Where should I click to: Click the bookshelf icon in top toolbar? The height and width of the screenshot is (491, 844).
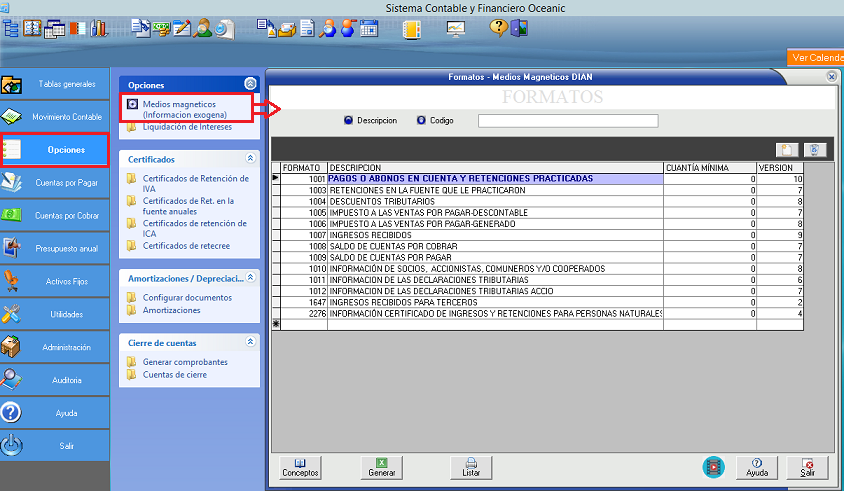click(98, 28)
